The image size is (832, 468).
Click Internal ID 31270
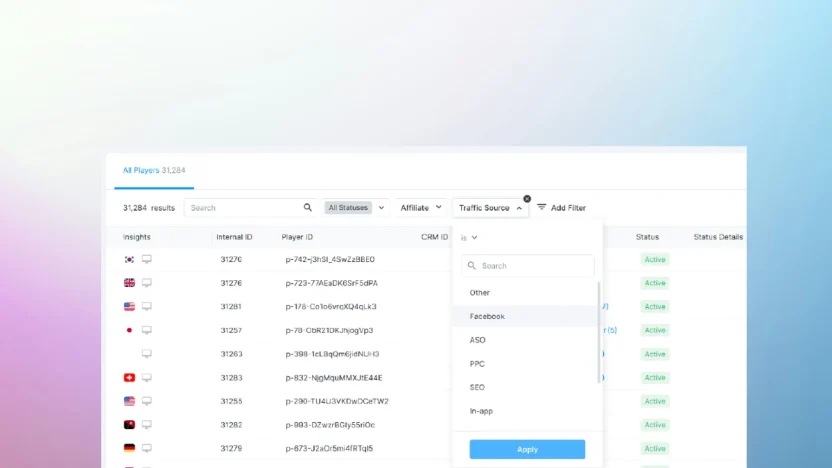coord(231,259)
